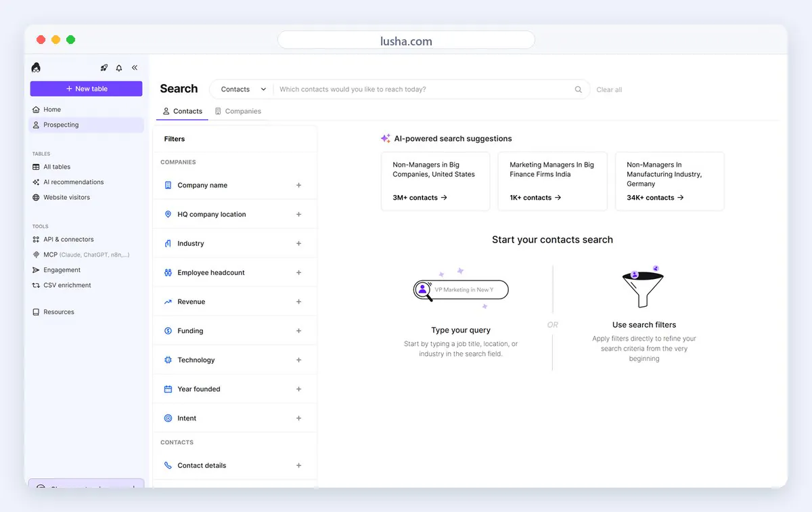Click the Revenue trend icon
This screenshot has width=812, height=512.
pyautogui.click(x=168, y=301)
